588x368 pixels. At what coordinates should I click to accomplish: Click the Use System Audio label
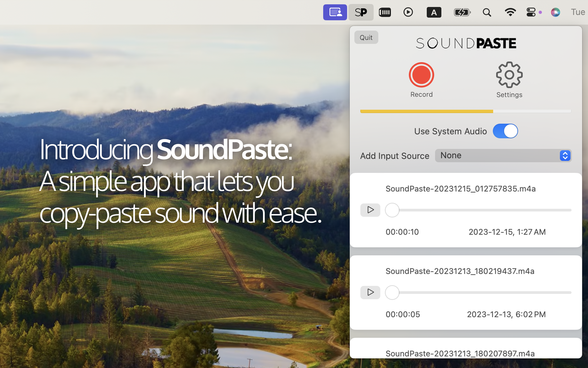pyautogui.click(x=450, y=131)
